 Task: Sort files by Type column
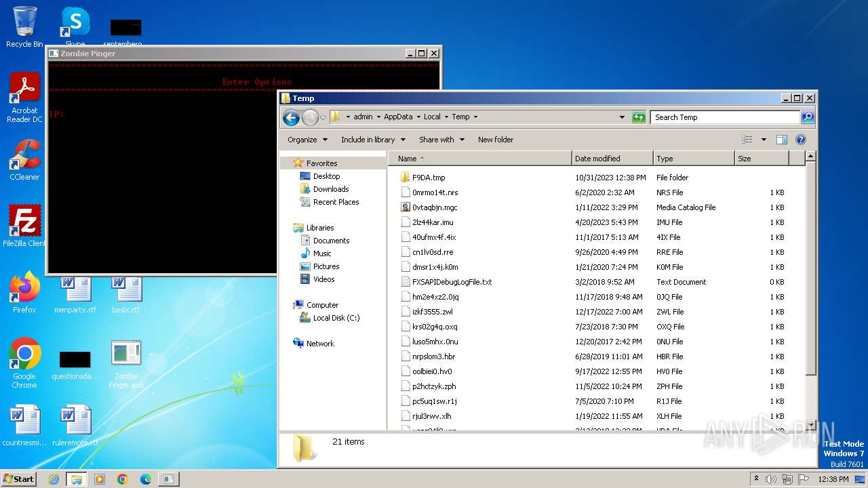coord(694,159)
